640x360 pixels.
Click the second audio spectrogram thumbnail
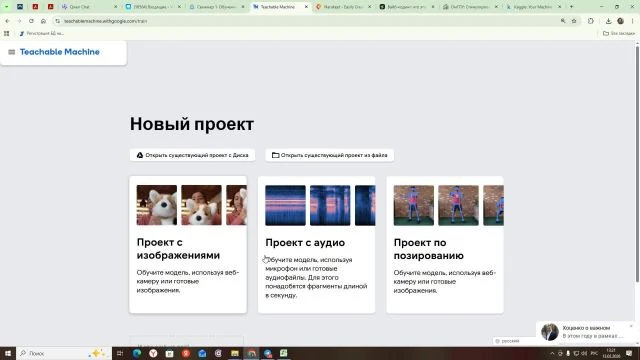330,205
